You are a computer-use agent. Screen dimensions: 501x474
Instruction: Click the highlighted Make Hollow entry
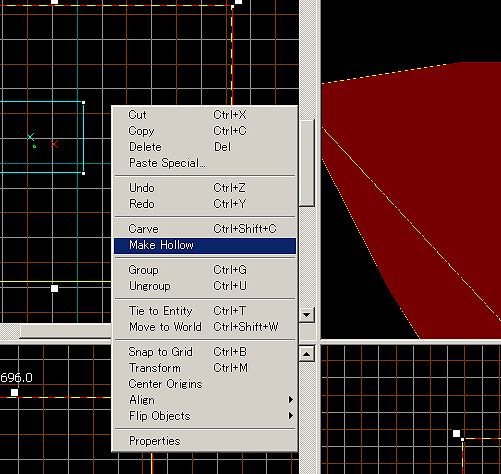click(x=205, y=246)
